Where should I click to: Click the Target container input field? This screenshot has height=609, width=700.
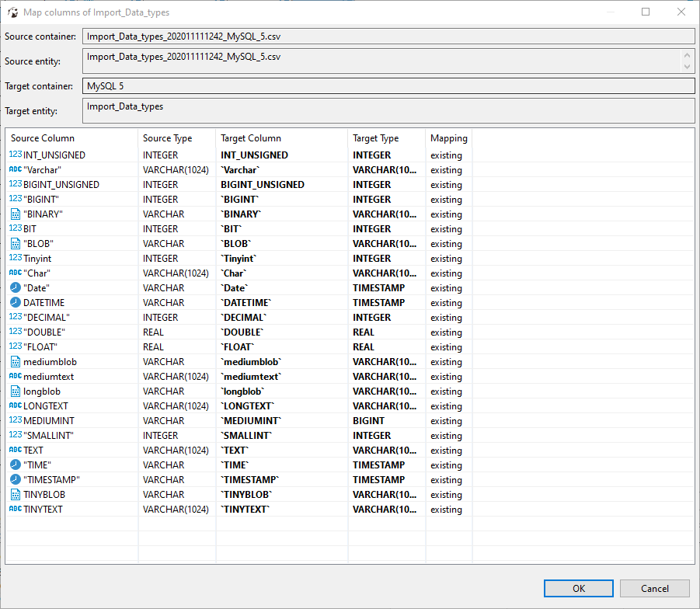click(388, 85)
